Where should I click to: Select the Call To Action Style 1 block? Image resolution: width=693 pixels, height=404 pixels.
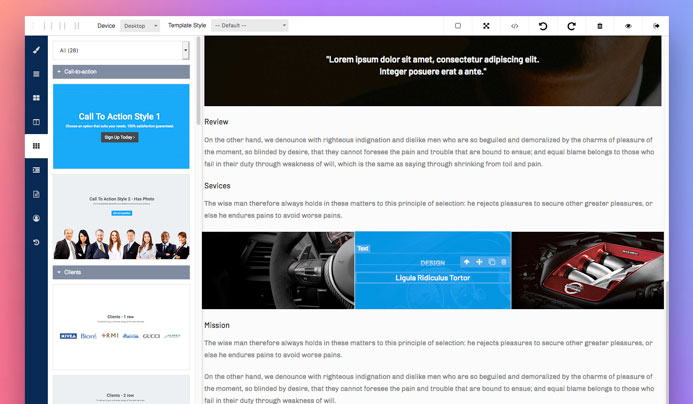pos(121,126)
